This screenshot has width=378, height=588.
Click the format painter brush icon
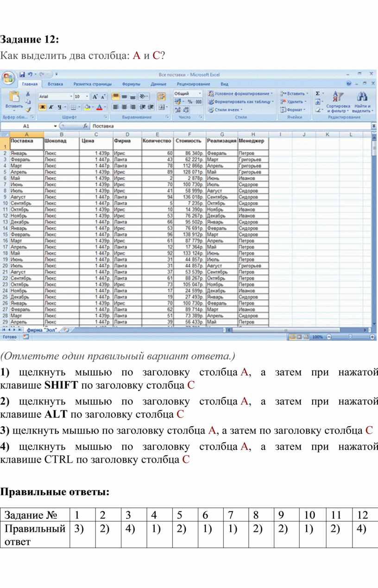(x=28, y=109)
